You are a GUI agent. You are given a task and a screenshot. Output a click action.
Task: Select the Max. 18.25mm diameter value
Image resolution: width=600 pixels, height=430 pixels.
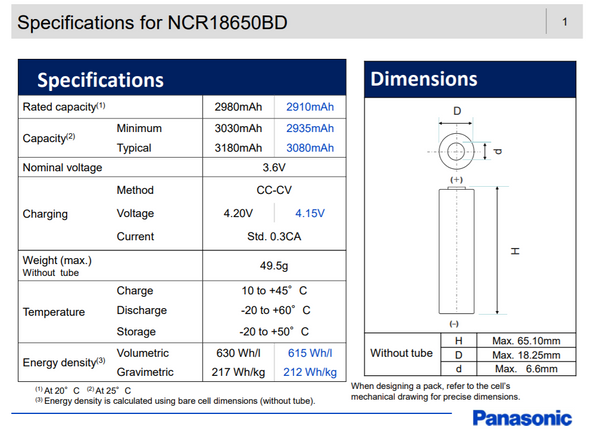coord(528,355)
